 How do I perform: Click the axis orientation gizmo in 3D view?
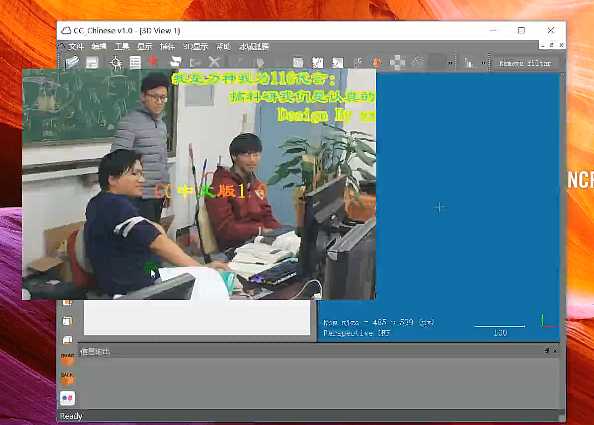point(549,321)
